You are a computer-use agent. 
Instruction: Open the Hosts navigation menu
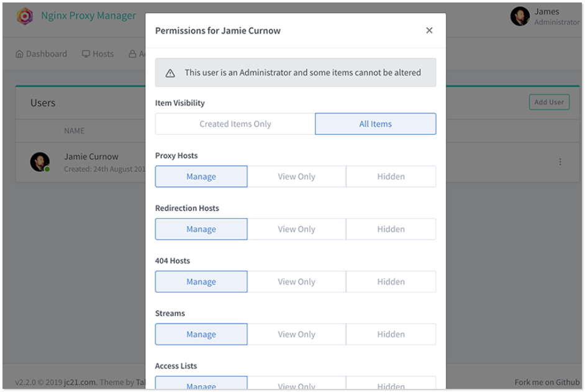pos(98,54)
